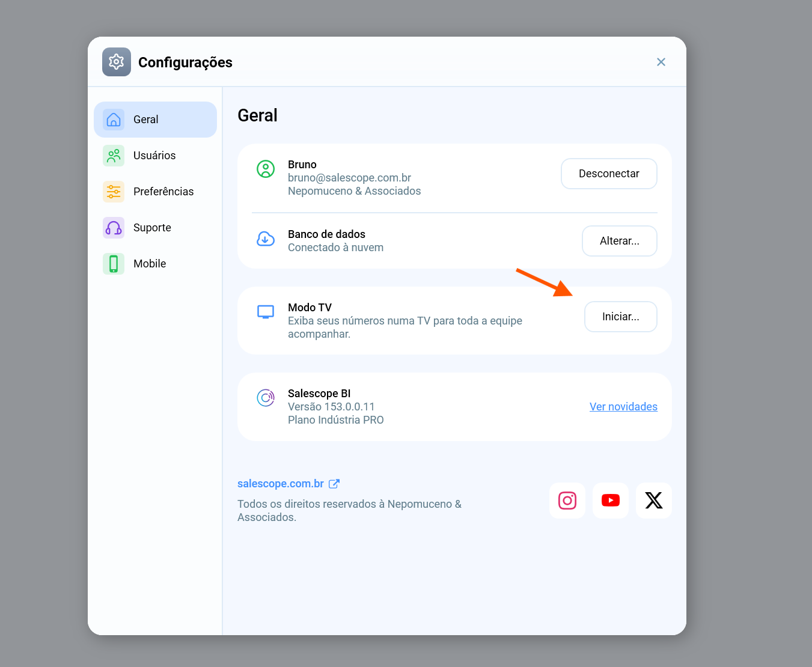This screenshot has width=812, height=667.
Task: Click the email bruno@salescope.com.br
Action: click(349, 178)
